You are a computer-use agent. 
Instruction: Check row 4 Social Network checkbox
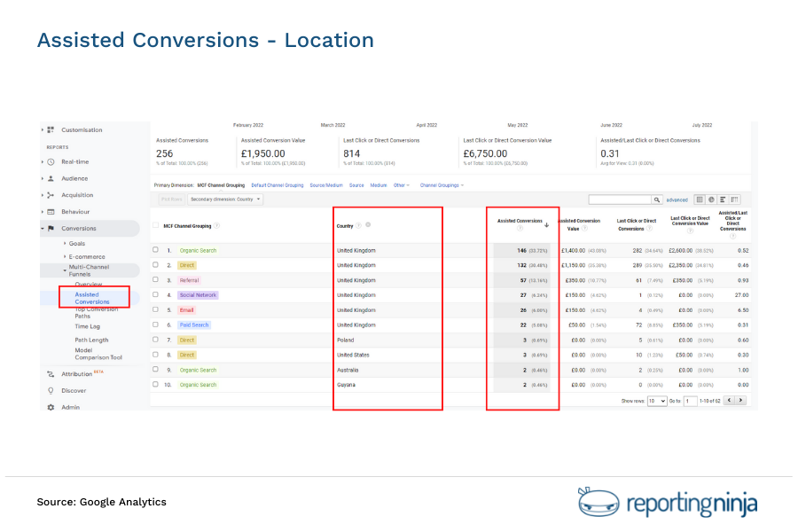(x=156, y=294)
